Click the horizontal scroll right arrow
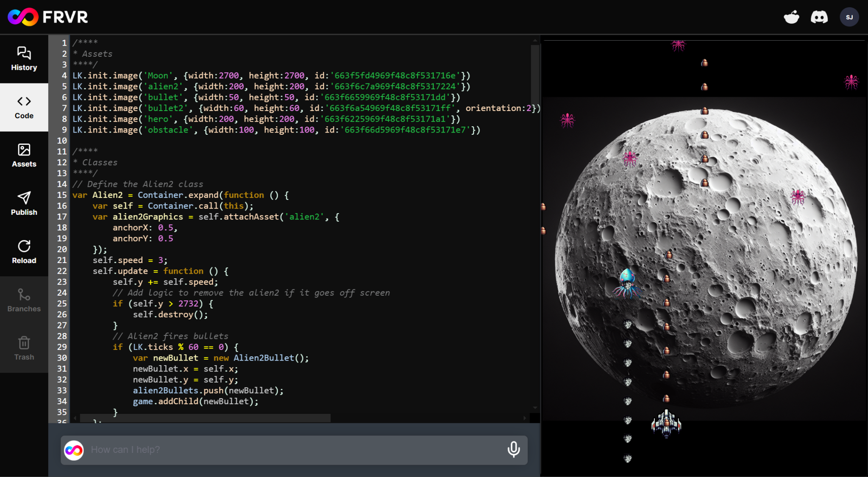This screenshot has height=477, width=868. (525, 418)
